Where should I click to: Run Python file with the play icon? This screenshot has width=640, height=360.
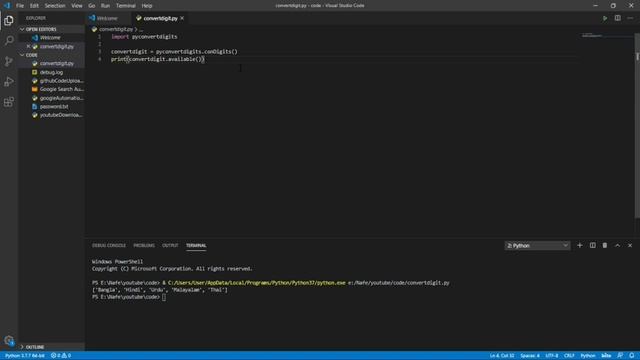tap(604, 18)
